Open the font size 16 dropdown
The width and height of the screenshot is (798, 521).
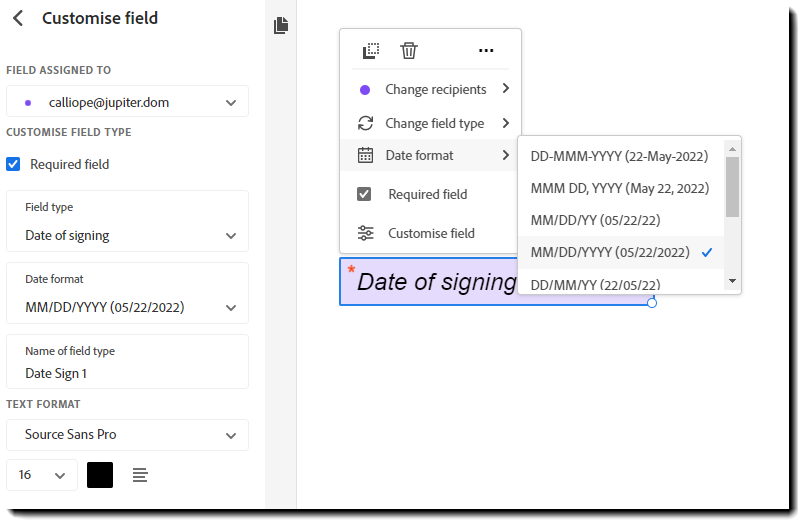tap(41, 475)
